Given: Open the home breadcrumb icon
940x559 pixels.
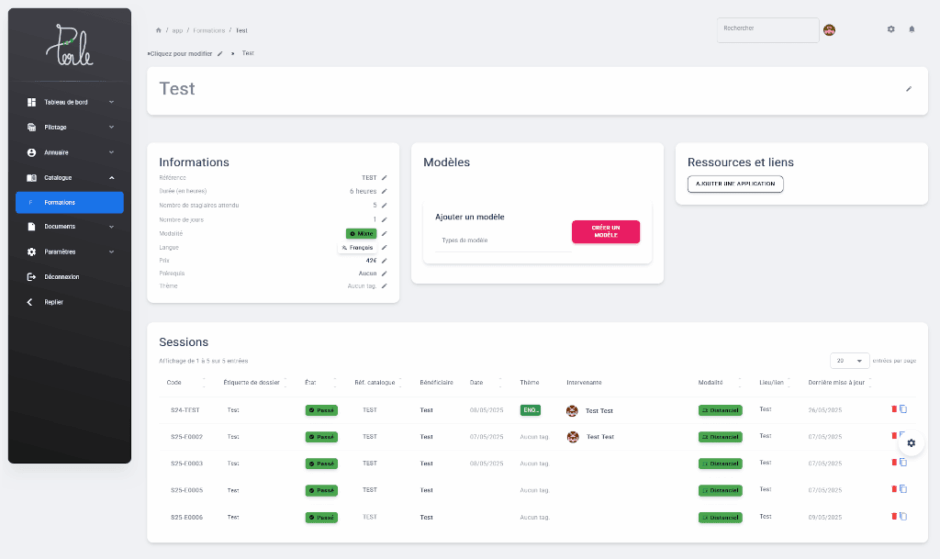Looking at the screenshot, I should [158, 30].
